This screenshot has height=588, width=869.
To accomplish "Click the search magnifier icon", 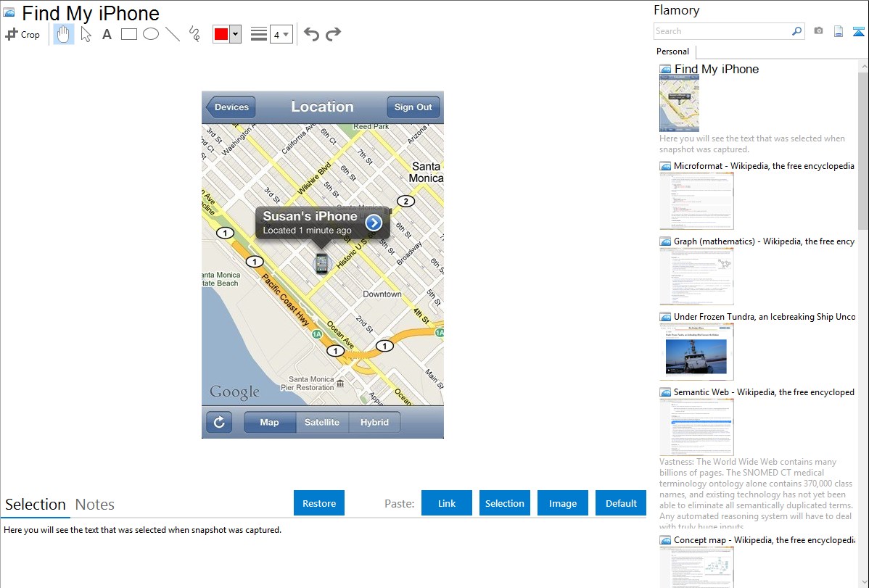I will [797, 31].
